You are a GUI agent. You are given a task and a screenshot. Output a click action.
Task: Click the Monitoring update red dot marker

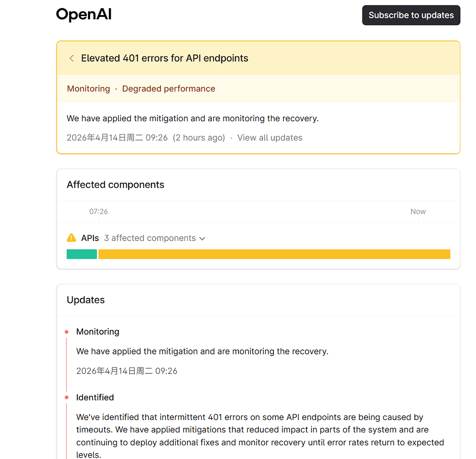(x=67, y=332)
